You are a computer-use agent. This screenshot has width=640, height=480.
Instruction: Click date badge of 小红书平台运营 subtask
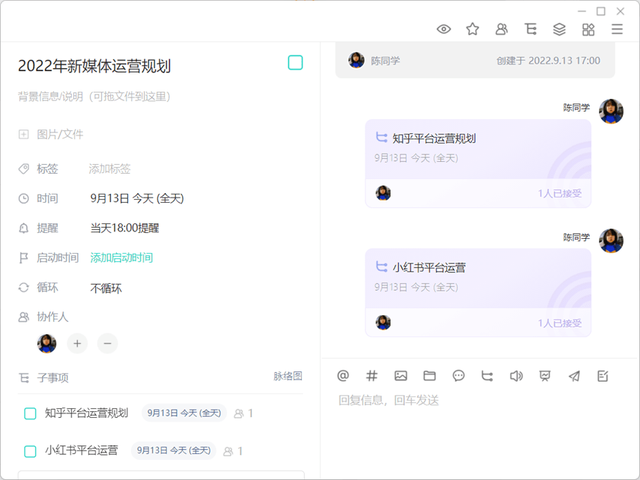pos(173,451)
